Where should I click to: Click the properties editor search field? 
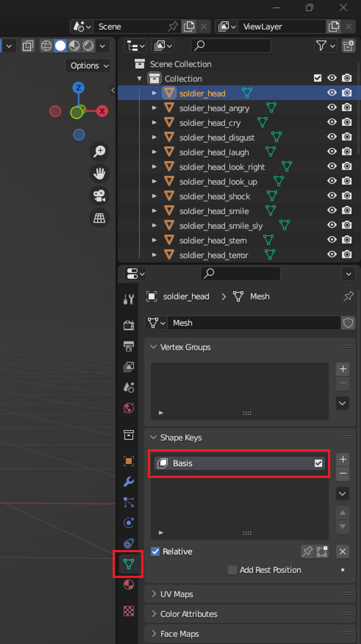point(240,273)
